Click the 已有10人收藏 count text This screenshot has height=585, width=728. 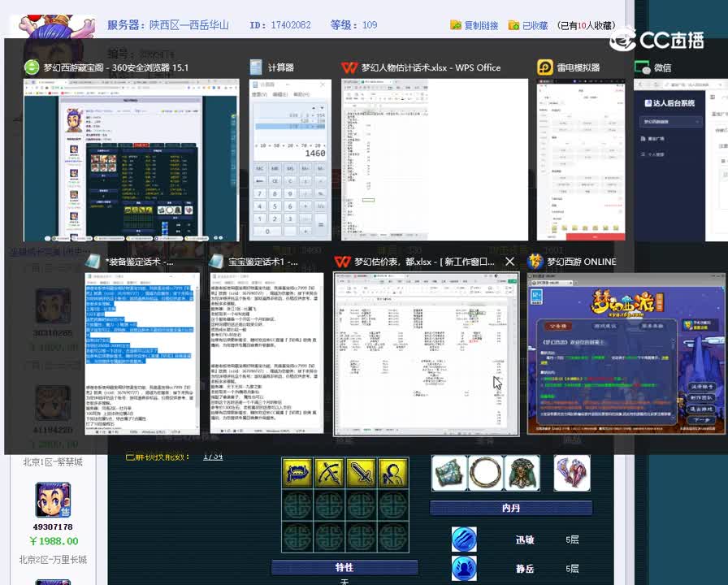point(587,25)
